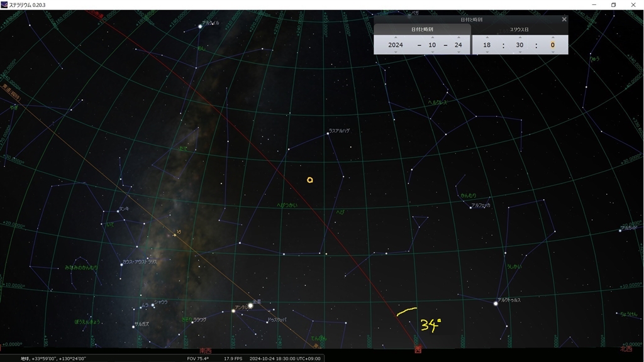Select the star アルフェッカ

[470, 207]
